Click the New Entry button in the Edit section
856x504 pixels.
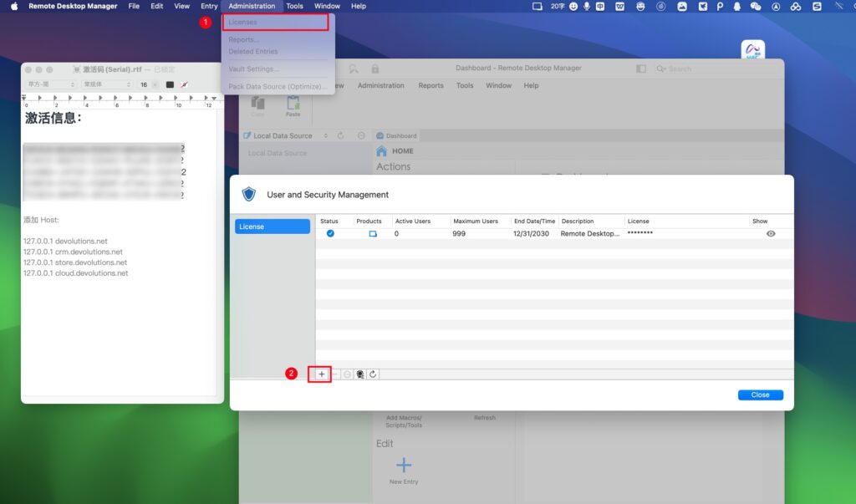(404, 465)
